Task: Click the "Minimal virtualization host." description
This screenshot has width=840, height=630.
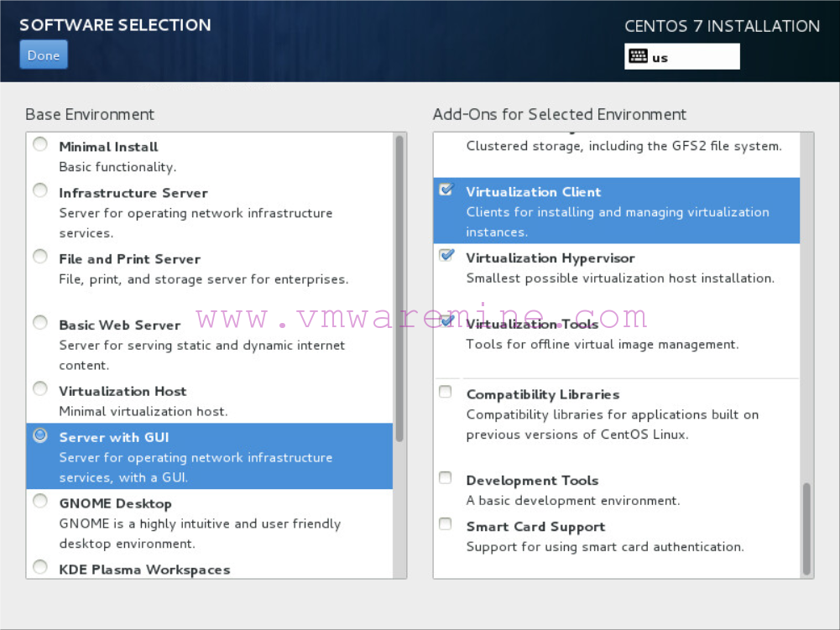Action: 143,411
